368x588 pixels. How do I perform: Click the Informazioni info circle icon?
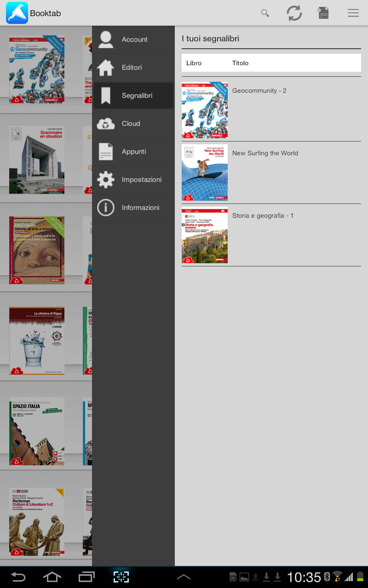tap(106, 208)
